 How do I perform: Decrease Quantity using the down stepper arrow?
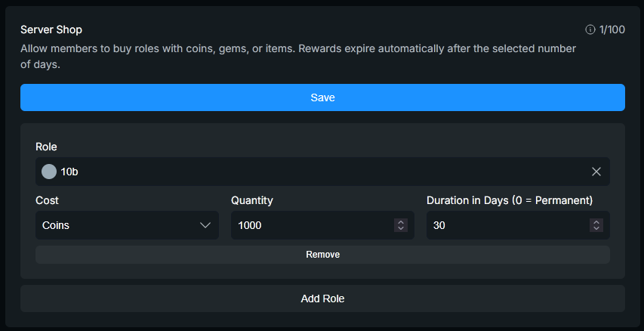point(401,228)
